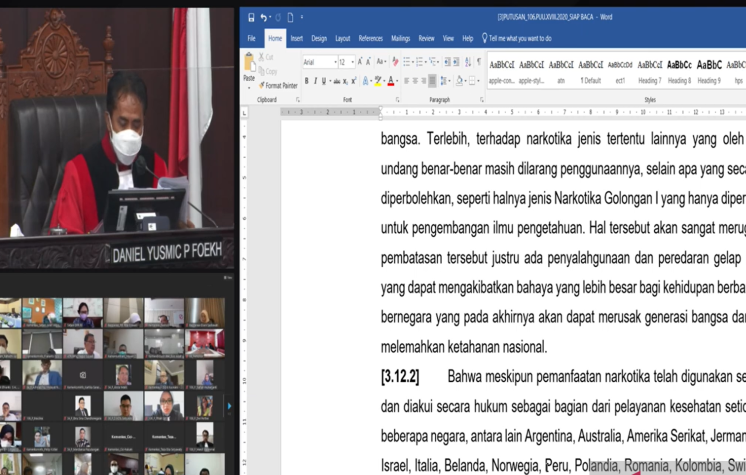Image resolution: width=746 pixels, height=475 pixels.
Task: Click the Borders icon
Action: pos(472,81)
